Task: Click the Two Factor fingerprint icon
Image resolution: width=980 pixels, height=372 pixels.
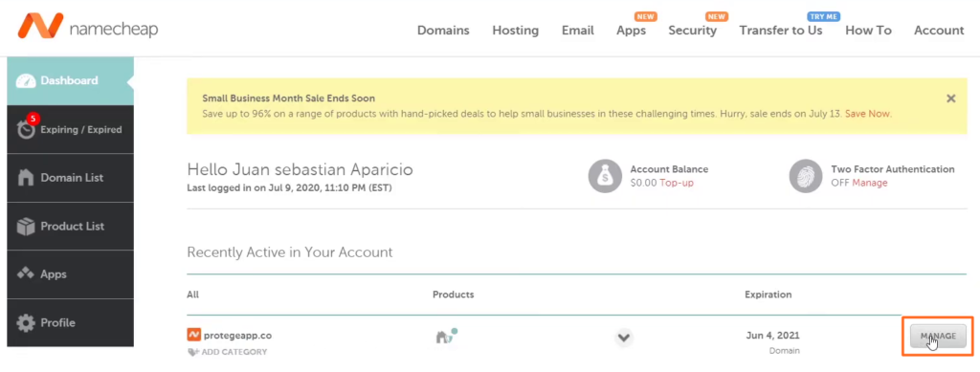Action: [806, 176]
